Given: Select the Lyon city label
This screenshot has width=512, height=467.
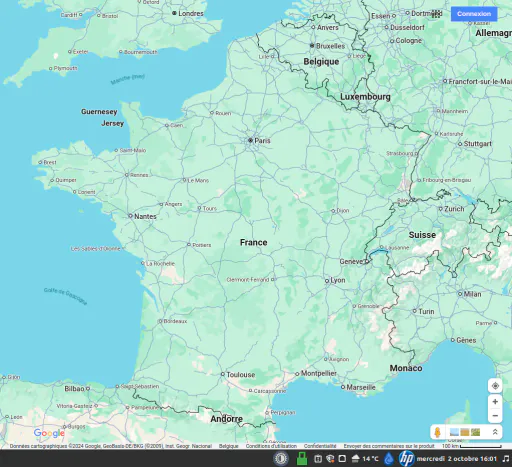Looking at the screenshot, I should (x=337, y=280).
